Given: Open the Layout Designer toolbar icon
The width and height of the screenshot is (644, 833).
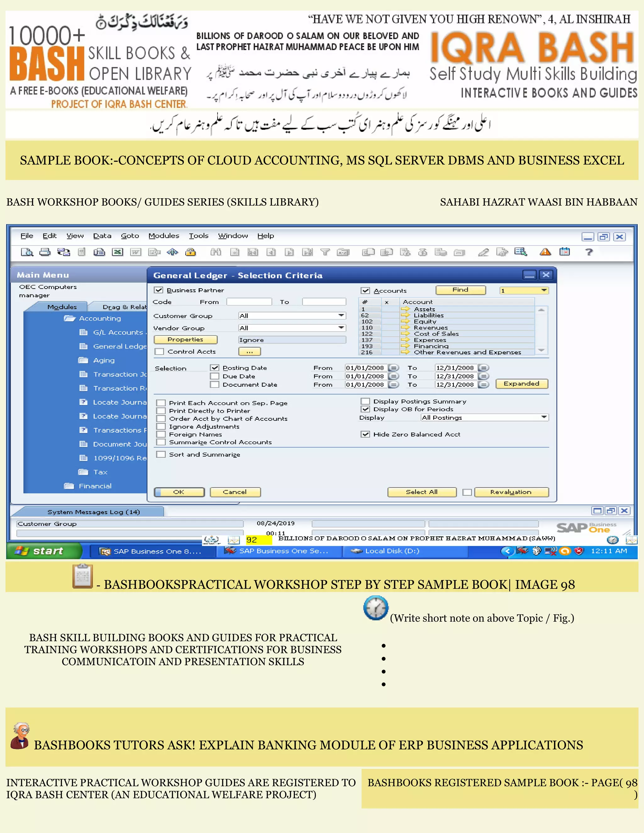Looking at the screenshot, I should 502,252.
